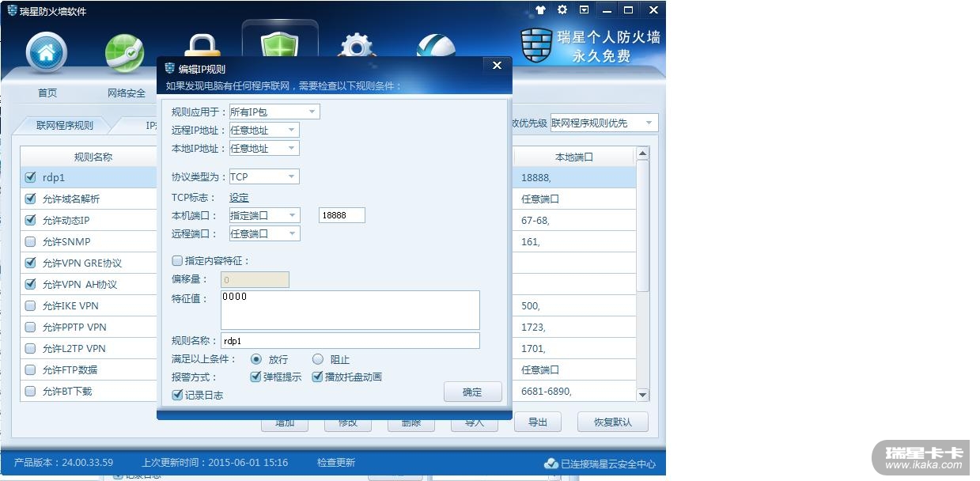Toggle the 播放托盘动画 checkbox

318,377
